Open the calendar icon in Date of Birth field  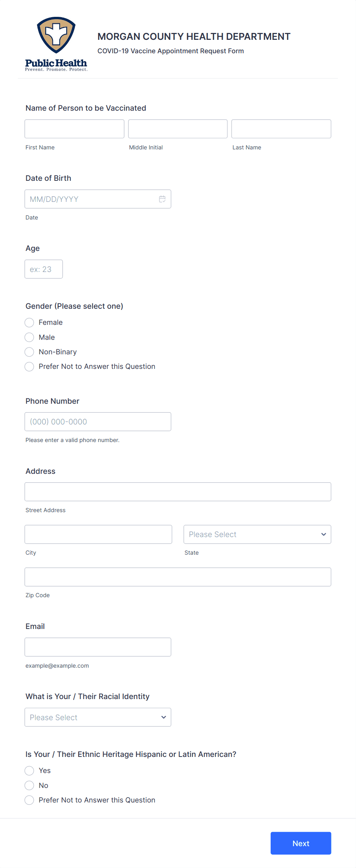162,199
